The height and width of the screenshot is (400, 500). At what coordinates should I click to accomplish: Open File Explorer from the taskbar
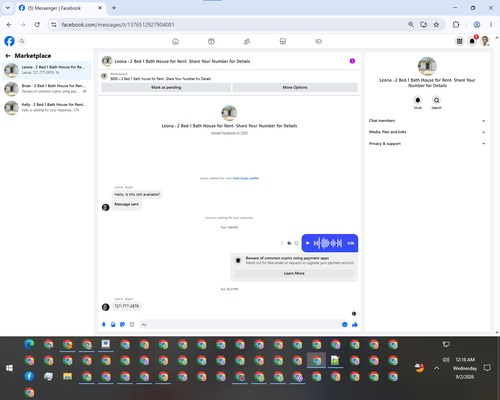click(67, 376)
